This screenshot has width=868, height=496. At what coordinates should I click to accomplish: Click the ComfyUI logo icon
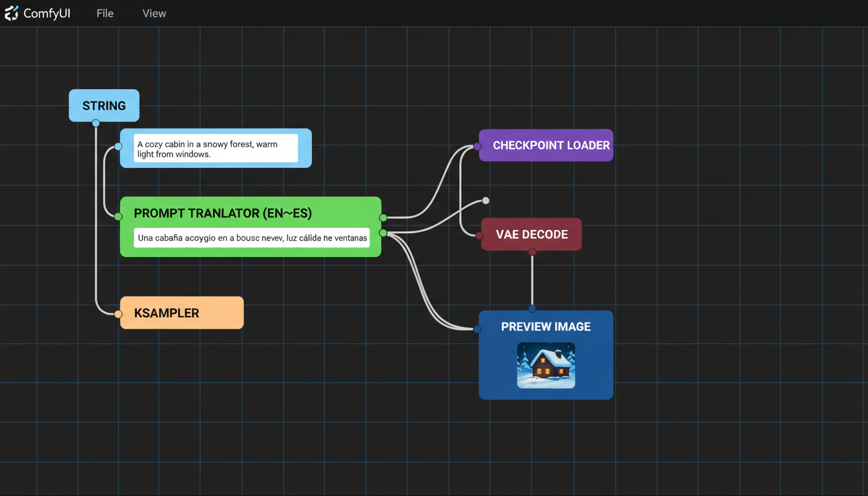(x=10, y=13)
